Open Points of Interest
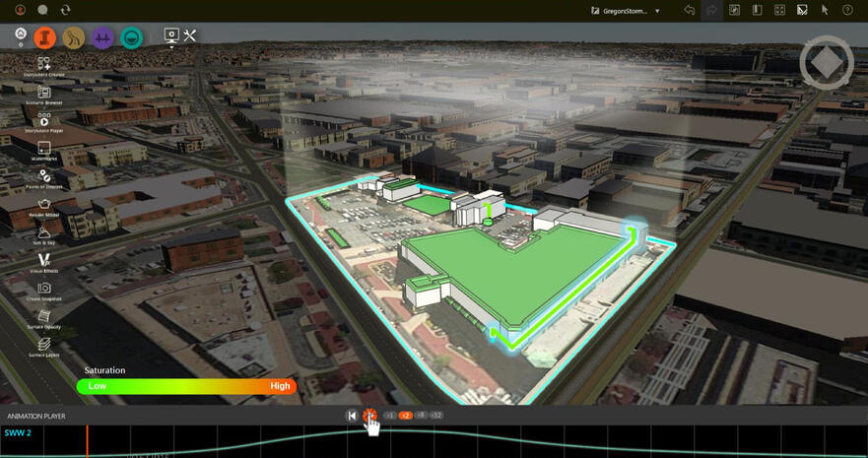Viewport: 868px width, 458px height. pos(43,175)
